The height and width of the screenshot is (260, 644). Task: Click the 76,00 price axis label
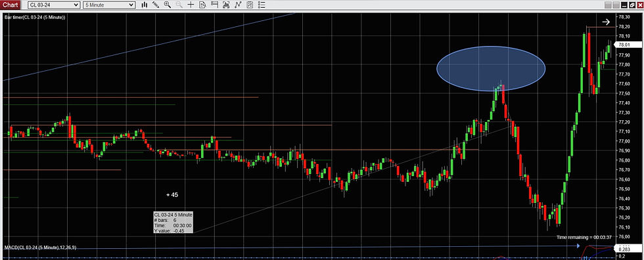624,236
